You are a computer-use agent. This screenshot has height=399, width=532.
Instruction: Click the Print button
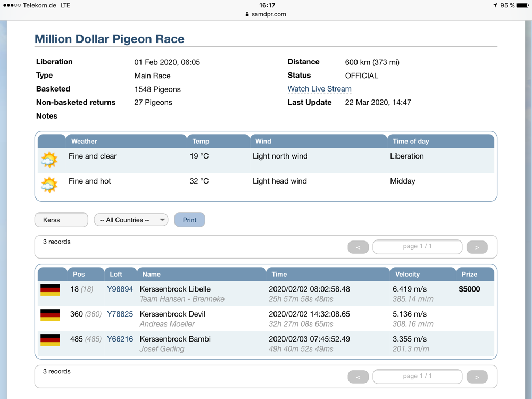point(189,220)
